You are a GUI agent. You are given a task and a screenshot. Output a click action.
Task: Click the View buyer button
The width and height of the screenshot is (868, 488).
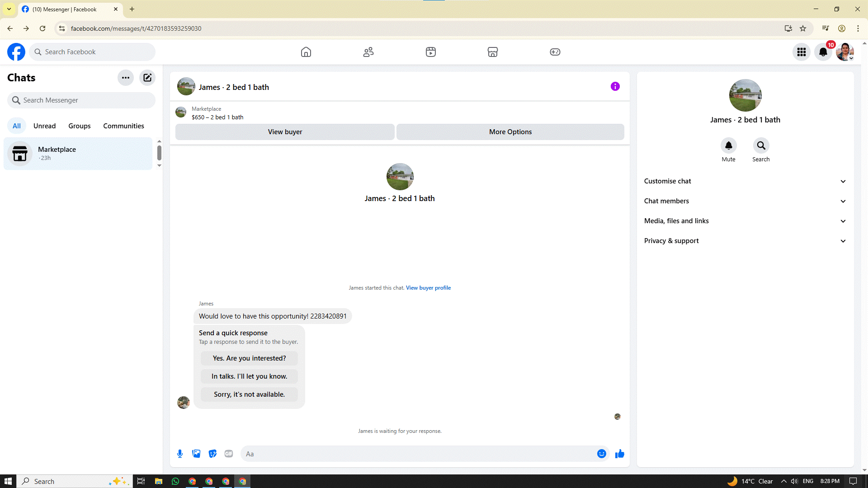pyautogui.click(x=285, y=132)
